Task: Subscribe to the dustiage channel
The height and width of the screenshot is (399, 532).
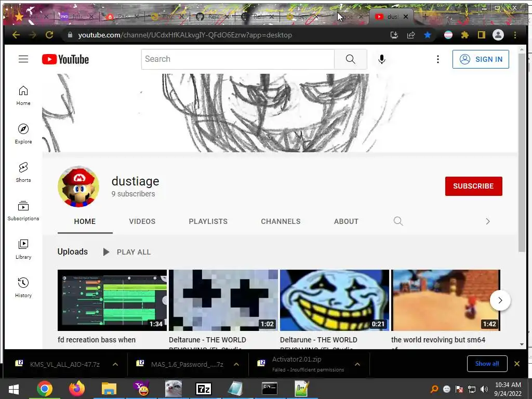Action: point(473,186)
